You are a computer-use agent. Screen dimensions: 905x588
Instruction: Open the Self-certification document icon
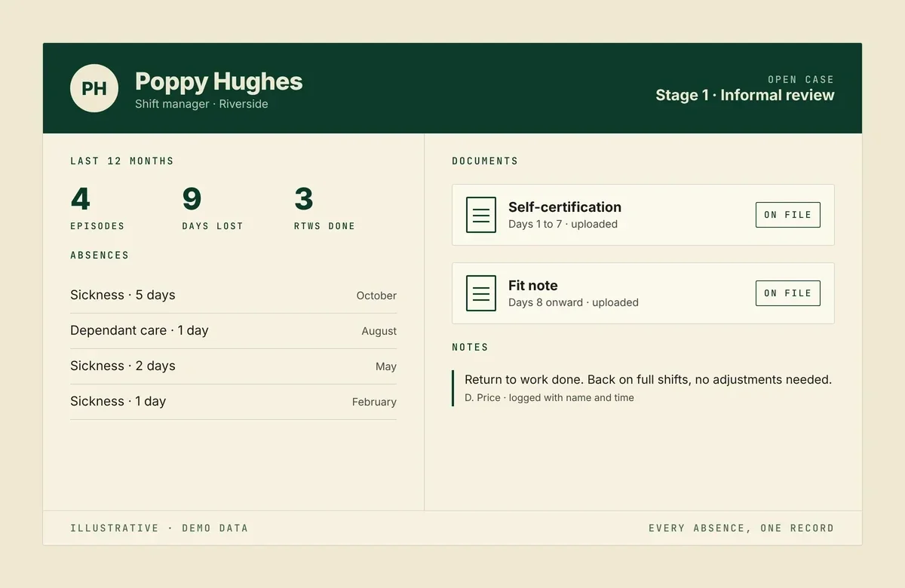[481, 215]
